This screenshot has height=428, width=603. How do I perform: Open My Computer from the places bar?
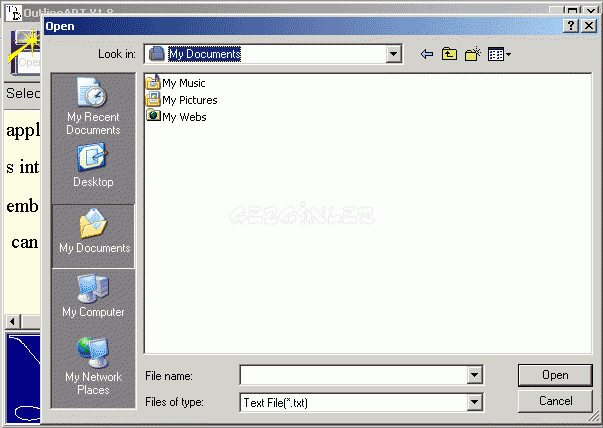93,296
